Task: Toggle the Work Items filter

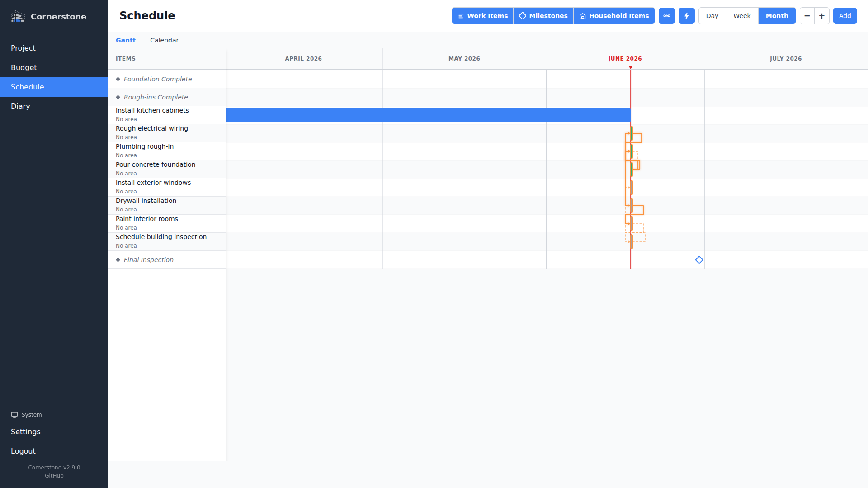Action: pos(483,16)
